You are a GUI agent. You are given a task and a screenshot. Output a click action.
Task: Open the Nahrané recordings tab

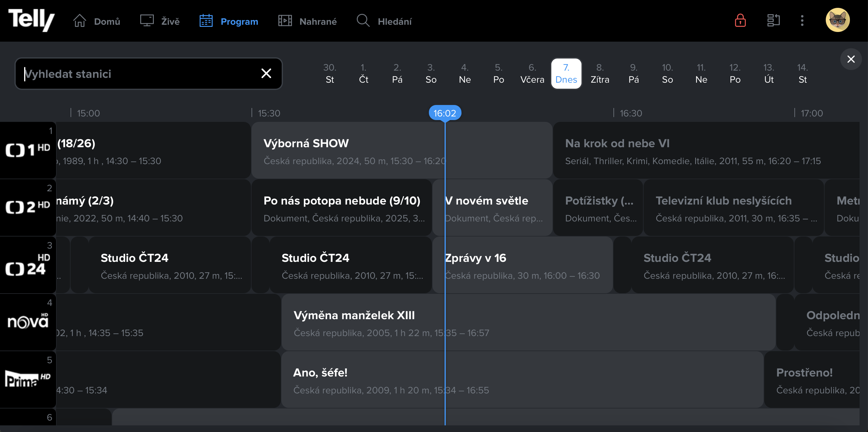[x=307, y=21]
